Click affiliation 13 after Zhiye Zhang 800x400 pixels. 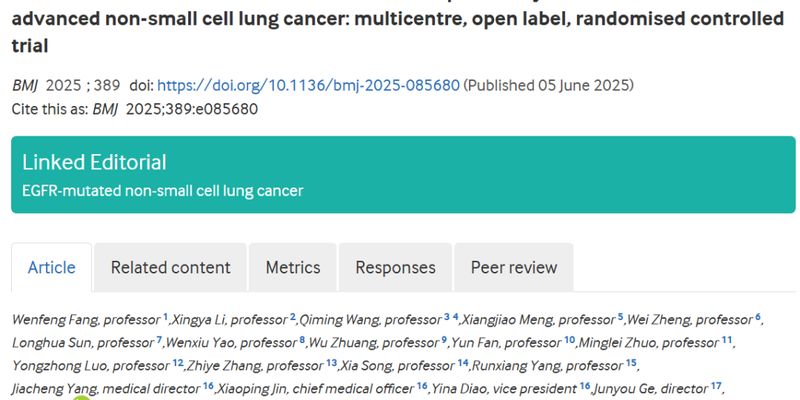click(x=332, y=363)
